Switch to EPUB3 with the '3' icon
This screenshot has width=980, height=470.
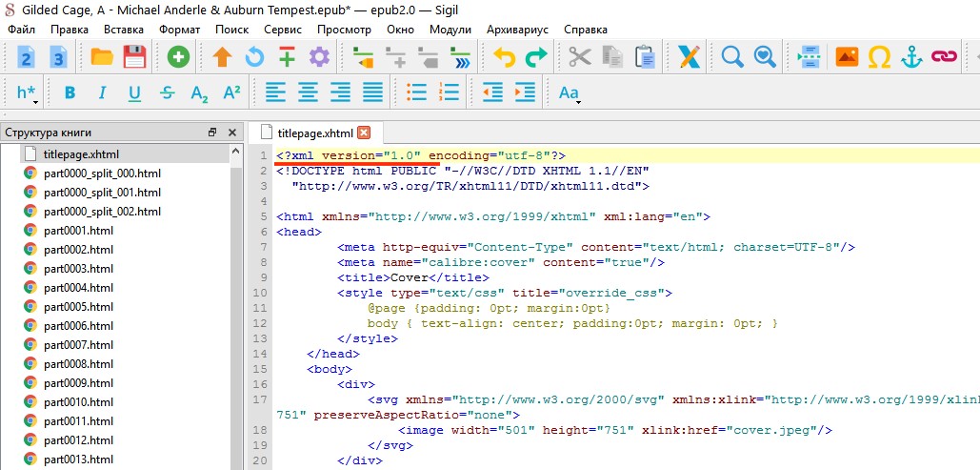coord(58,57)
